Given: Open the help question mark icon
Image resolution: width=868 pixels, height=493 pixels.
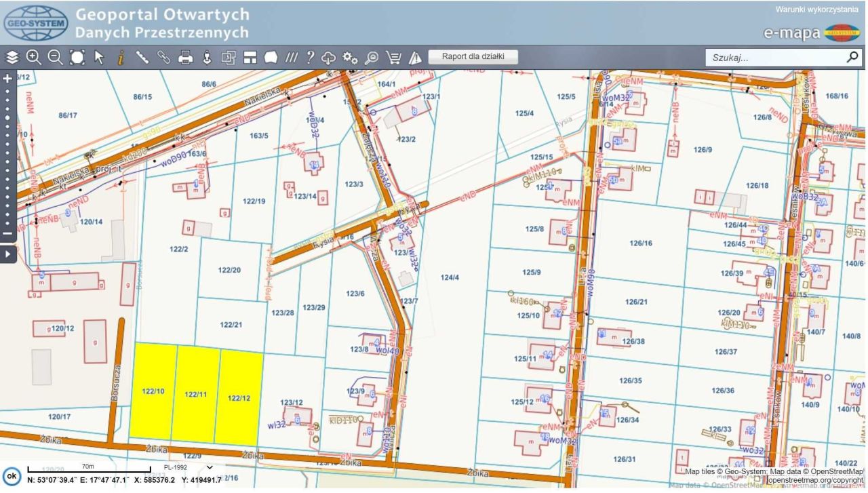Looking at the screenshot, I should click(x=310, y=58).
